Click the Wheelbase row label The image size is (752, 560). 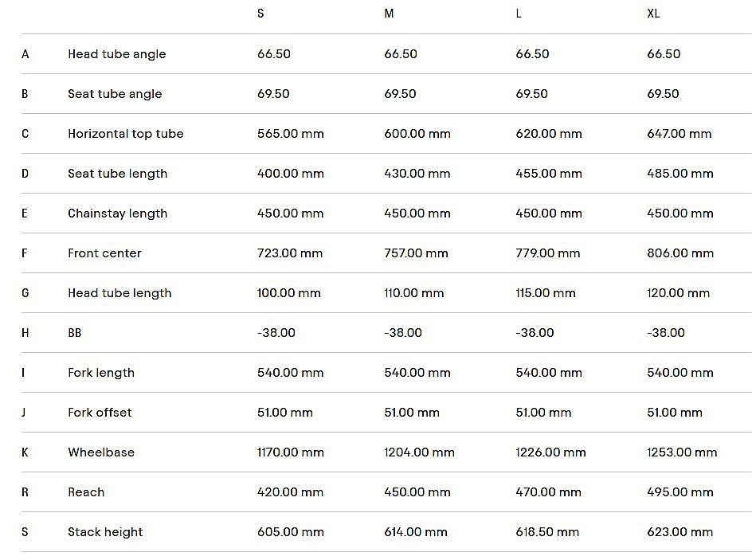101,452
